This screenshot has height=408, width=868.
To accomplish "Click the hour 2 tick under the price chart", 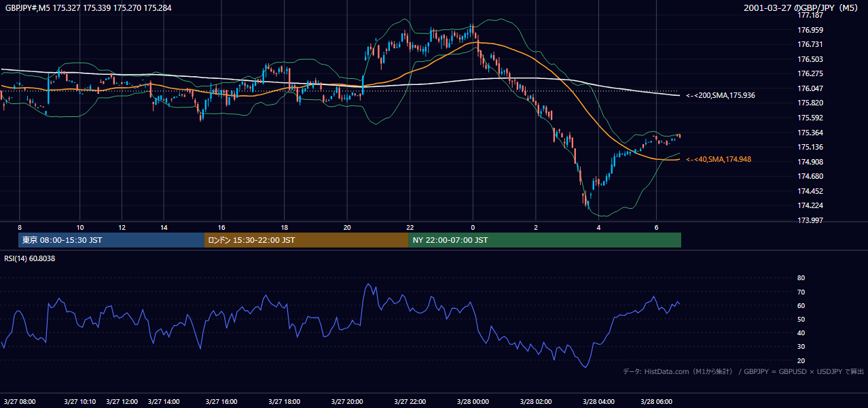I will pyautogui.click(x=535, y=227).
